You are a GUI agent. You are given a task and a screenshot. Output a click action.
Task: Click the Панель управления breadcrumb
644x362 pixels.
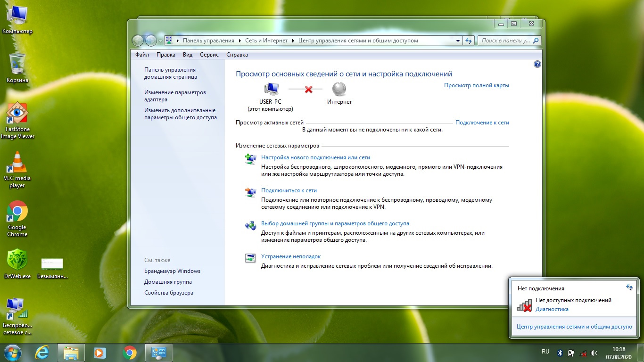coord(208,41)
